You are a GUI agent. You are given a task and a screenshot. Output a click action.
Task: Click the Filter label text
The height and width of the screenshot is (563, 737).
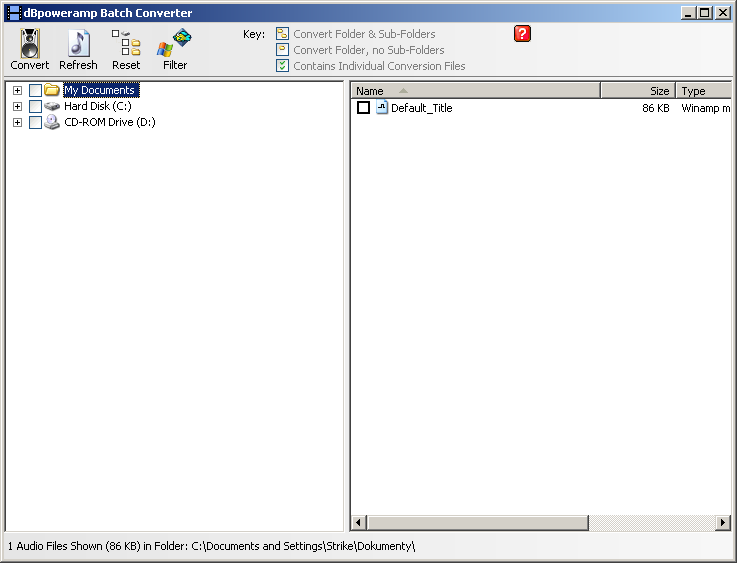tap(175, 65)
